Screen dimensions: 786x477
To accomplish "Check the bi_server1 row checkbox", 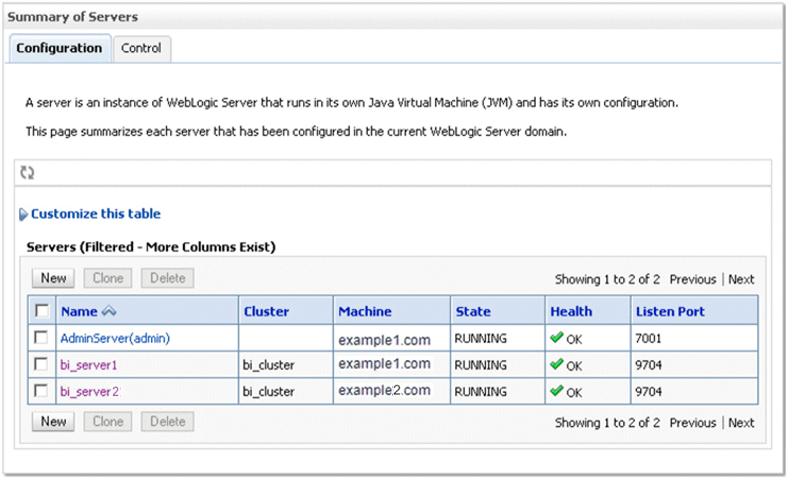I will [41, 365].
